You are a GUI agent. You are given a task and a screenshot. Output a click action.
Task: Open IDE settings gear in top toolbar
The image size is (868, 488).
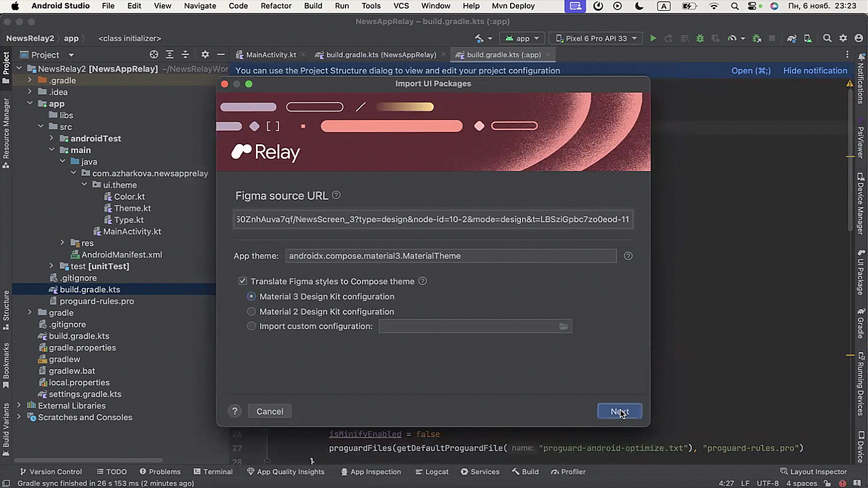click(843, 38)
